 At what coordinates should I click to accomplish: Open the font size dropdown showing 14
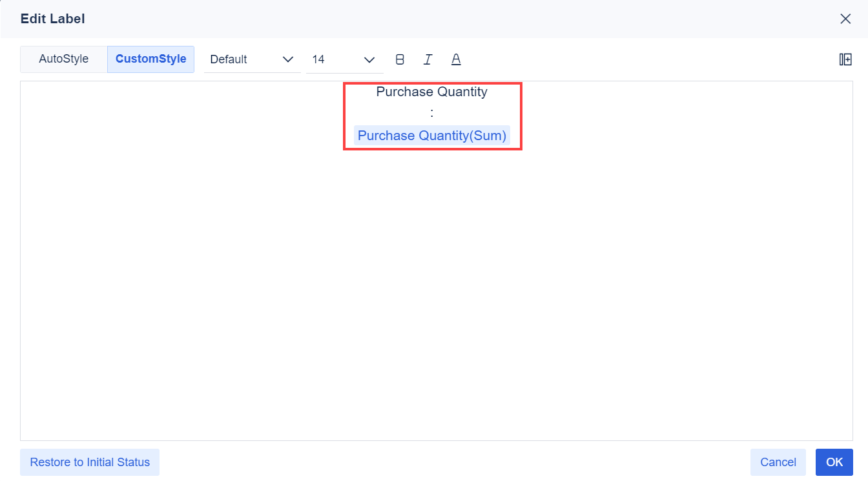[342, 59]
